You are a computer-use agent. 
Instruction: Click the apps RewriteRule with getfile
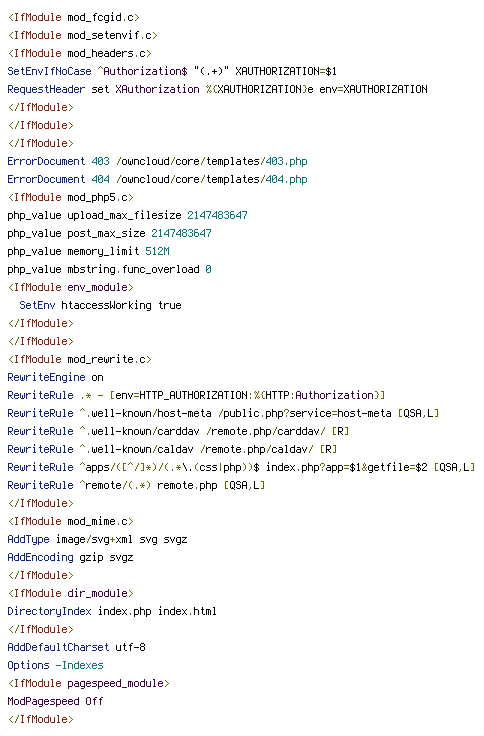coord(241,467)
